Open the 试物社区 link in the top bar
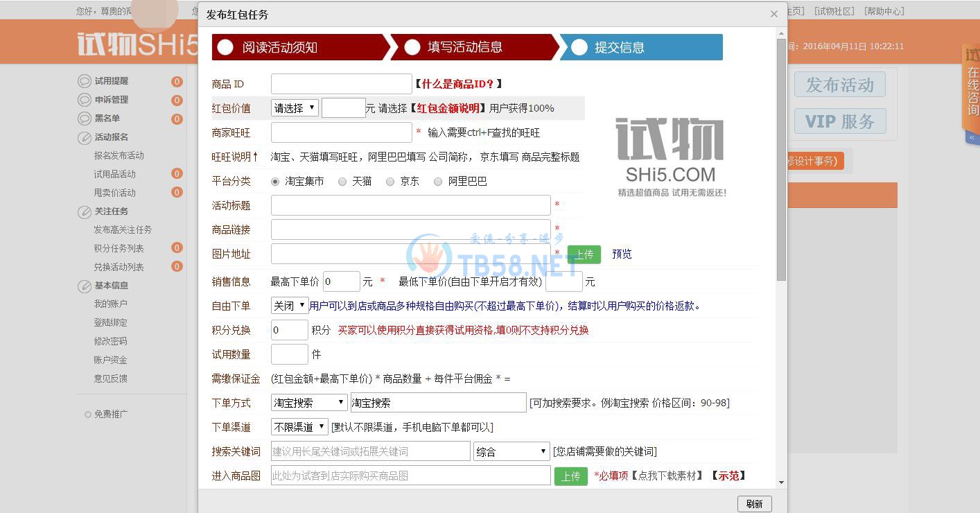Viewport: 980px width, 513px height. click(x=834, y=11)
